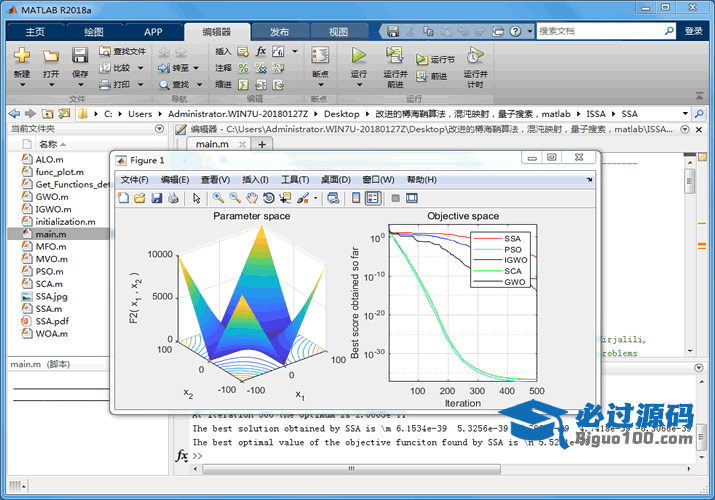The image size is (715, 500).
Task: Select the Data Cursor tool in Figure 1
Action: [285, 198]
